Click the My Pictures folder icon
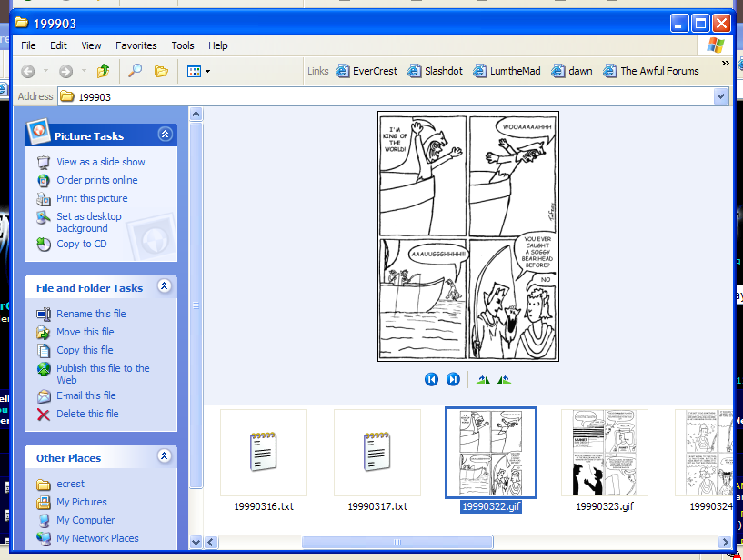This screenshot has height=560, width=743. point(43,502)
